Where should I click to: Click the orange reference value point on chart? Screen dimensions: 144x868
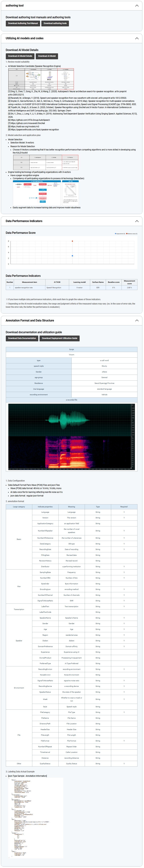click(x=72, y=241)
